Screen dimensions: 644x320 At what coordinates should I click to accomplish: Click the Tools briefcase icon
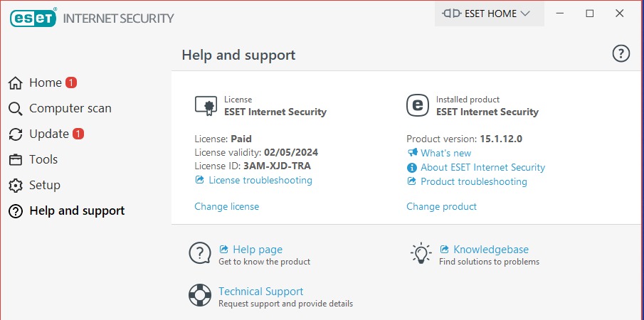[16, 160]
